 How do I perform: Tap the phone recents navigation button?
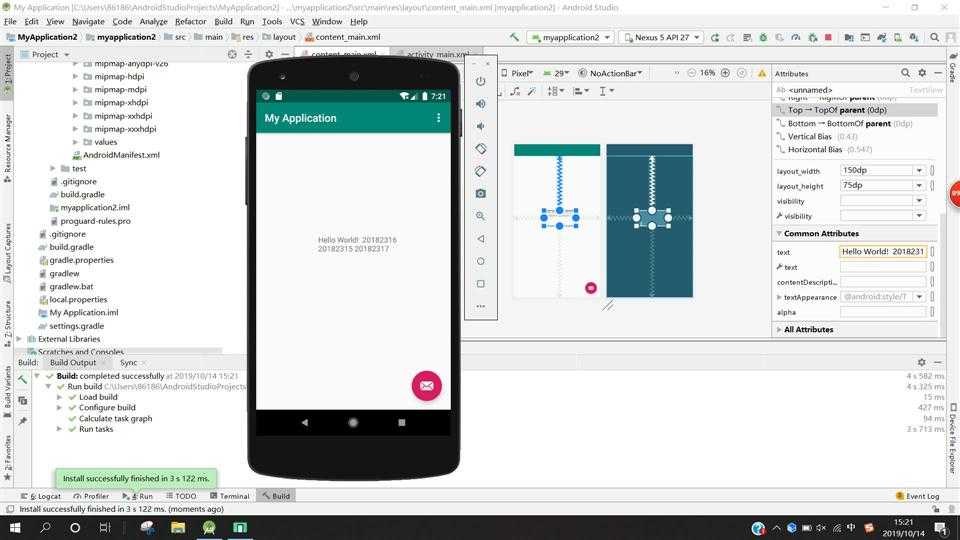[x=402, y=422]
